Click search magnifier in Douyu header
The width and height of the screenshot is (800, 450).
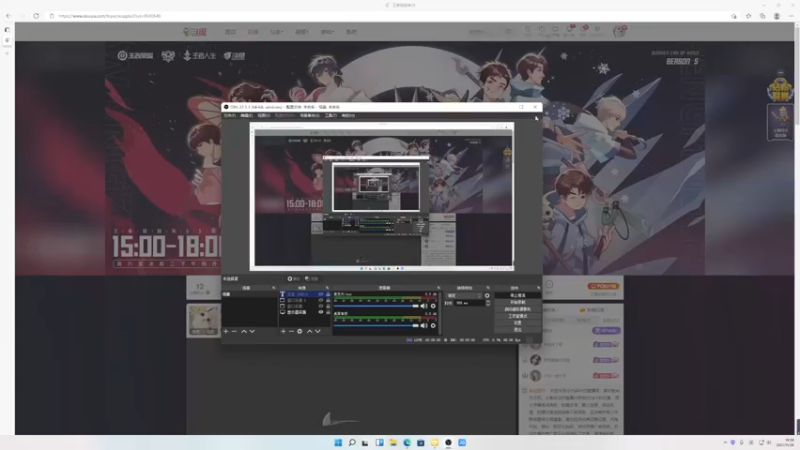point(509,32)
